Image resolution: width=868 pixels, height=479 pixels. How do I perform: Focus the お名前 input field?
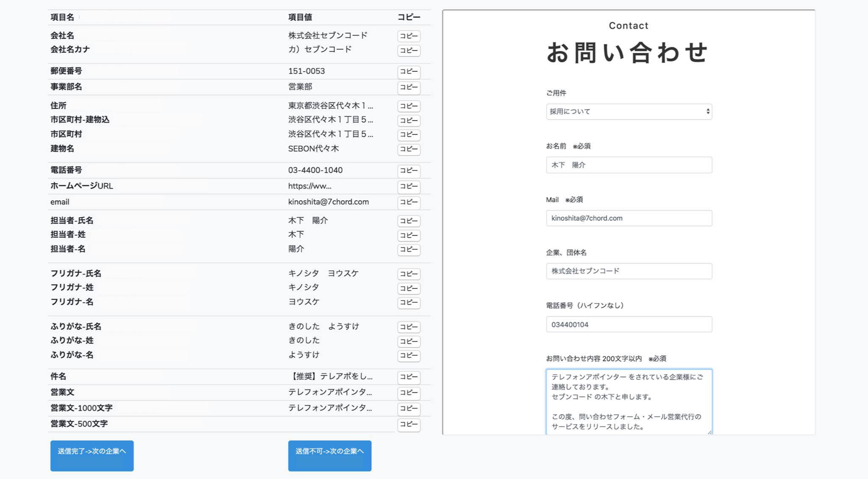pyautogui.click(x=629, y=165)
